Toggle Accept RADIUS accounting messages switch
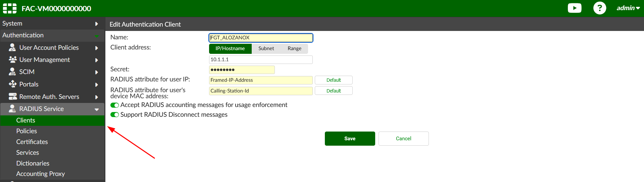The image size is (644, 182). 115,105
